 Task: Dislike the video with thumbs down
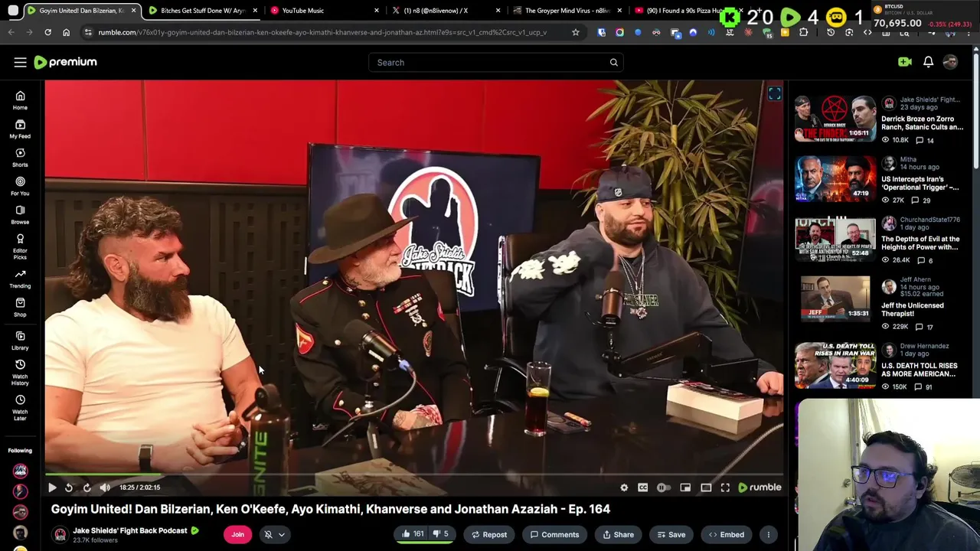(x=441, y=534)
